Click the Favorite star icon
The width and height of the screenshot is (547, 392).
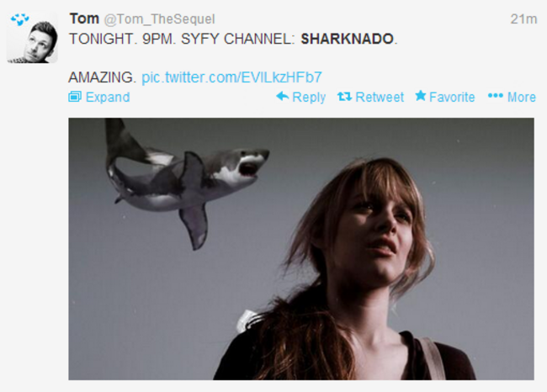421,96
